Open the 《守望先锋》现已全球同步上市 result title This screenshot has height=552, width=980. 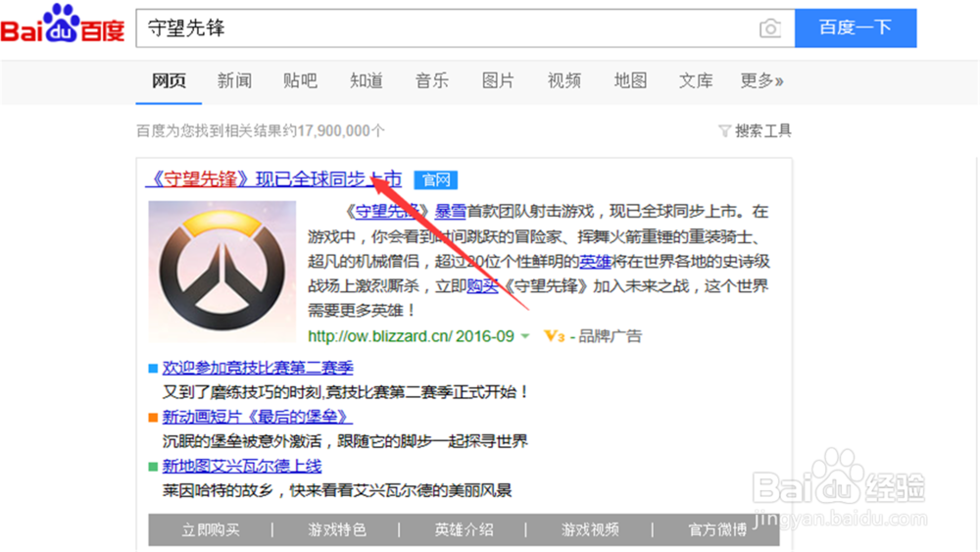click(x=273, y=179)
